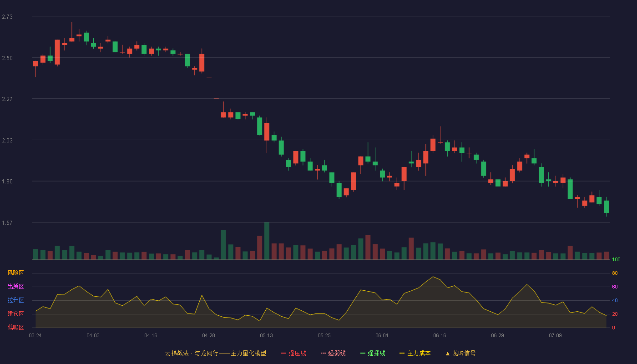
Task: Click the orange 80 indicator axis value
Action: (615, 273)
